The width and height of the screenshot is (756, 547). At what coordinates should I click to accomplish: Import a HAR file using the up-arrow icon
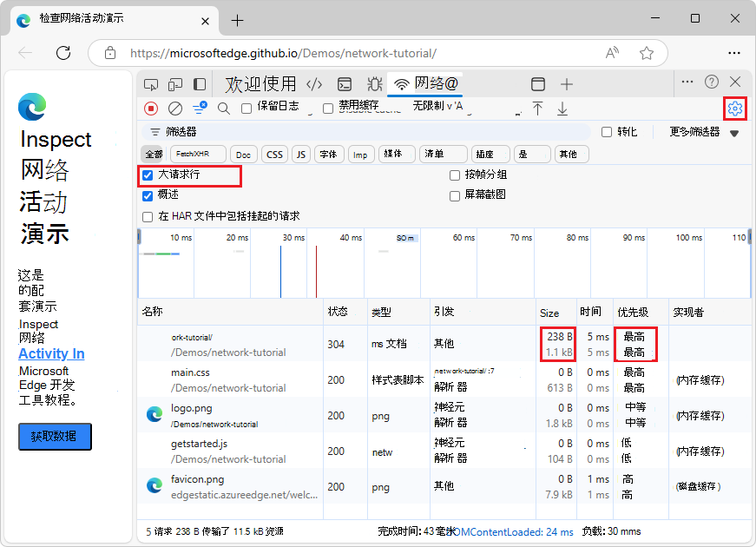[537, 109]
